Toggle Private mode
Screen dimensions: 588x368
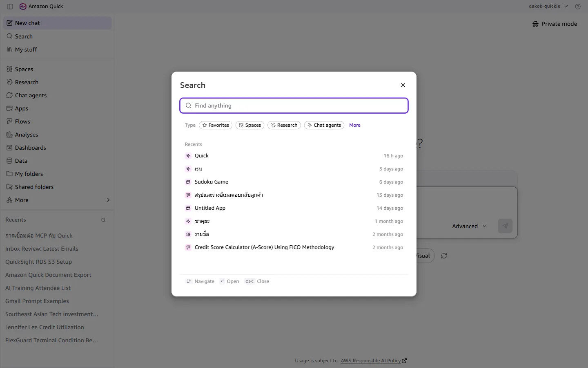pyautogui.click(x=555, y=24)
